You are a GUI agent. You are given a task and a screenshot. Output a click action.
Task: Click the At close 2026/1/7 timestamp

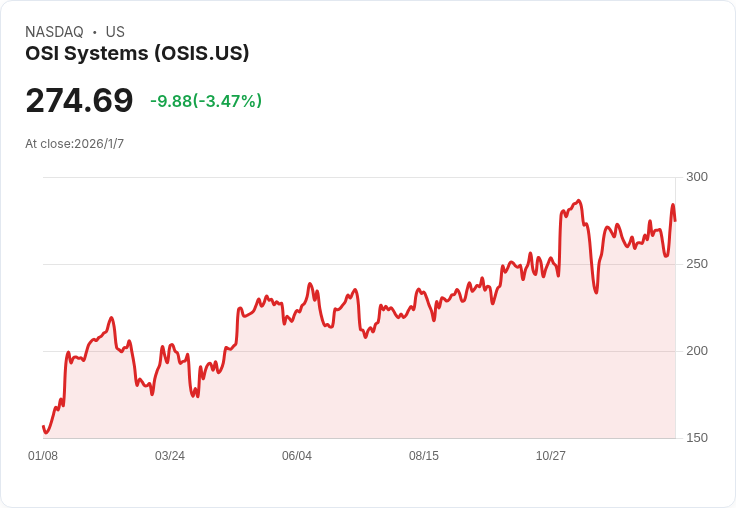coord(74,144)
